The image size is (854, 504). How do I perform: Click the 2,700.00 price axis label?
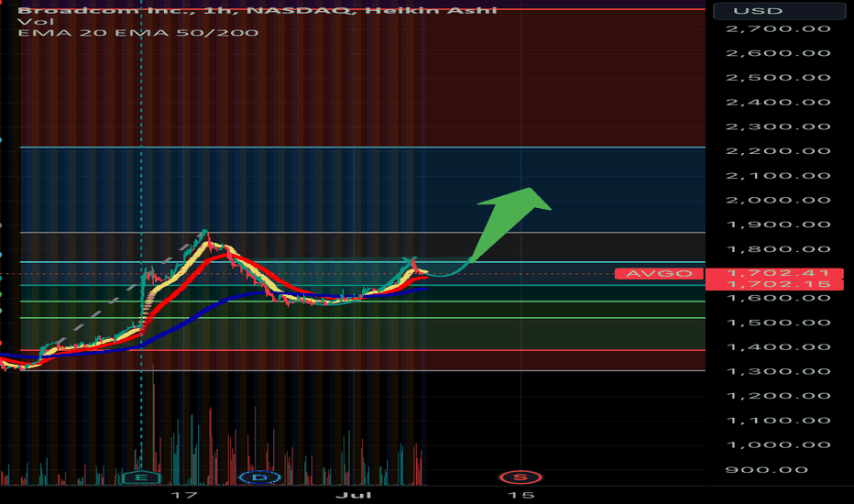tap(778, 29)
